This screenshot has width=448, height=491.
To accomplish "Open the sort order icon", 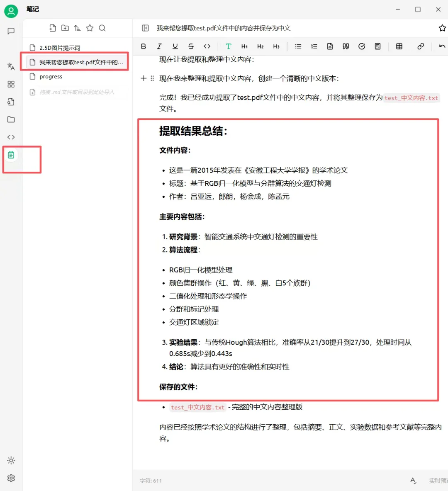I will click(x=77, y=28).
